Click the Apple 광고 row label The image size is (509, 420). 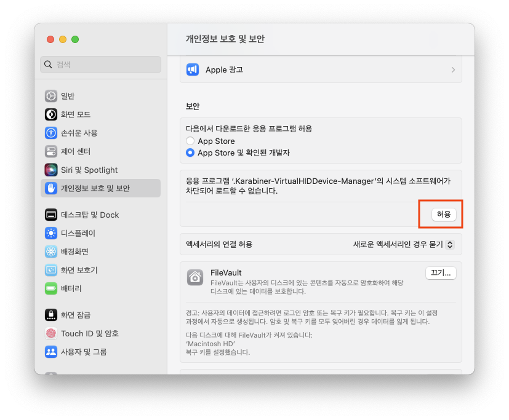[224, 69]
